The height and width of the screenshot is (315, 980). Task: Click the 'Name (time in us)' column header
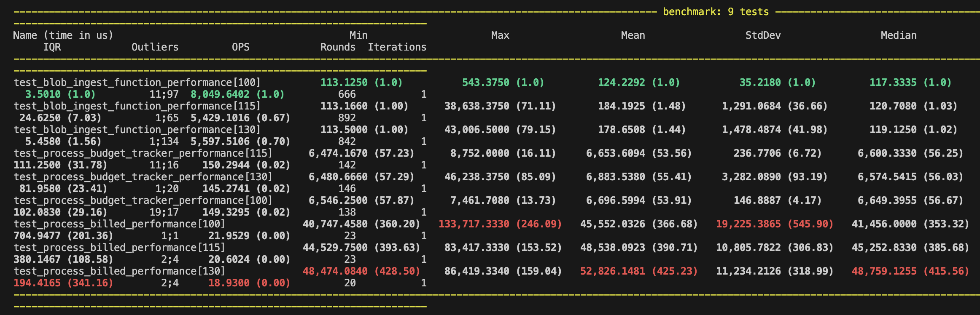(63, 35)
